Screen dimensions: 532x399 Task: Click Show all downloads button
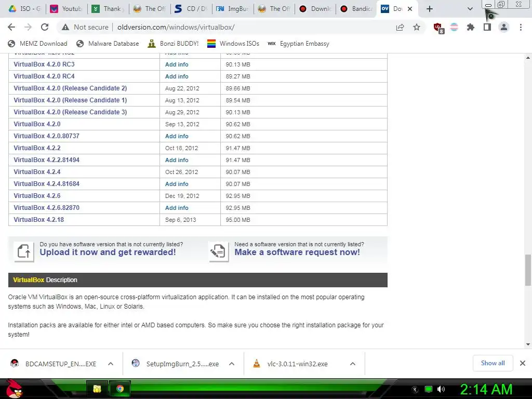[493, 363]
